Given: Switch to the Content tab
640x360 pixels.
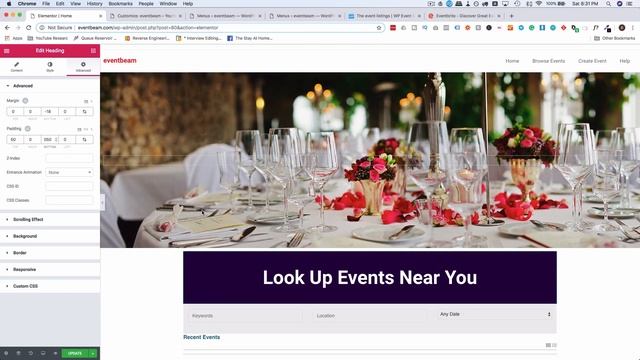Looking at the screenshot, I should pyautogui.click(x=17, y=67).
